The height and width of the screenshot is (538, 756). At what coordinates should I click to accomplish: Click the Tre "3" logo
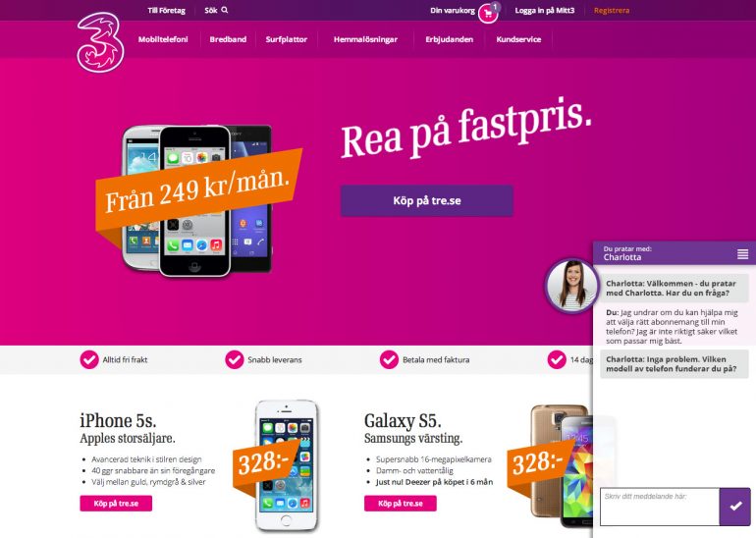click(x=100, y=42)
